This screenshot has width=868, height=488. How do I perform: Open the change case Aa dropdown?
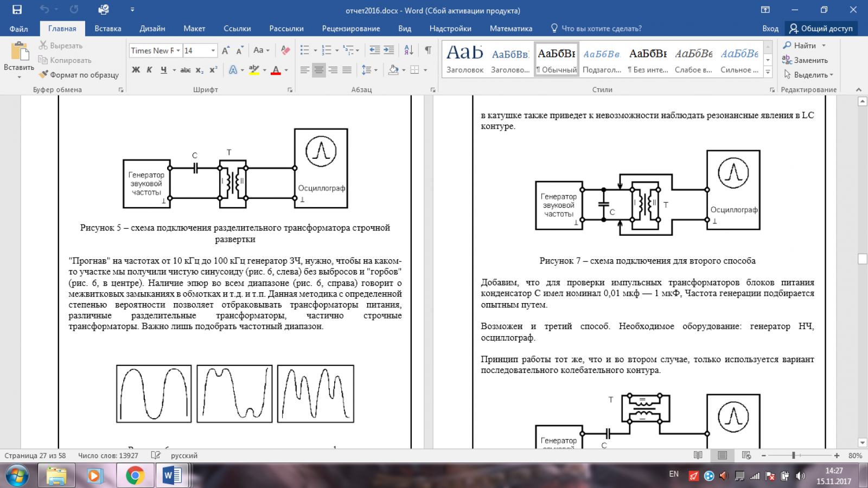(x=261, y=50)
